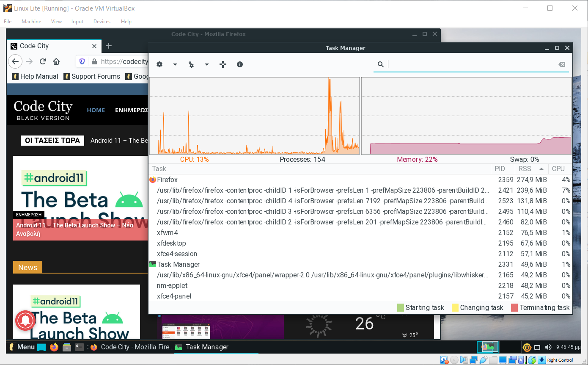Open the Help Manual bookmark in Firefox

pos(35,76)
